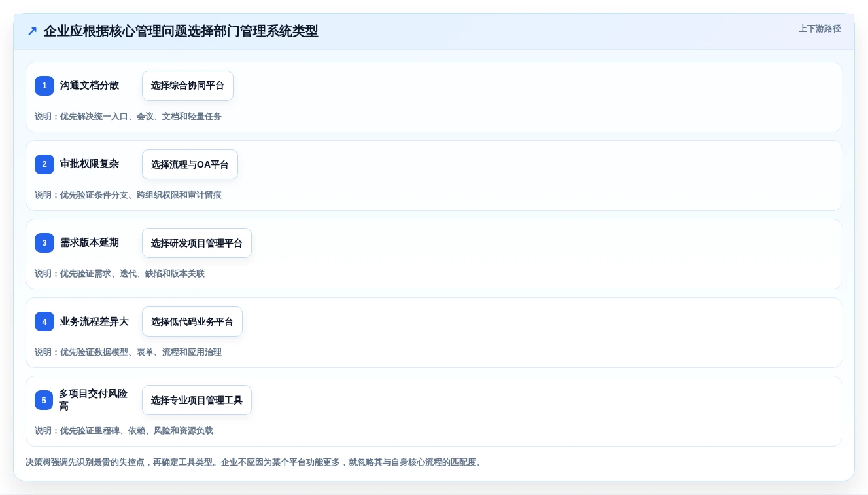Click the note about 条件分支、跨组织权限

pos(128,195)
